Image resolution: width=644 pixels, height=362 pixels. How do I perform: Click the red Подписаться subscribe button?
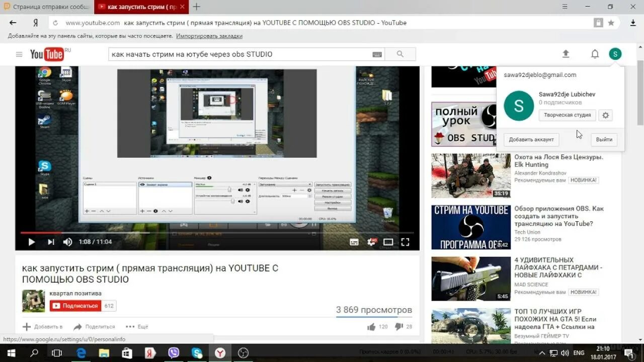tap(75, 306)
